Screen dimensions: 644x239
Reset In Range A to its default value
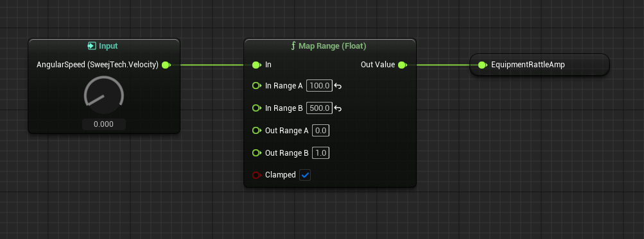[x=338, y=86]
